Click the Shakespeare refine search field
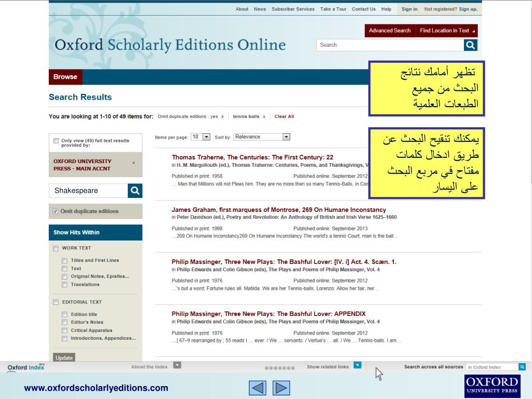Image resolution: width=532 pixels, height=399 pixels. click(x=88, y=191)
